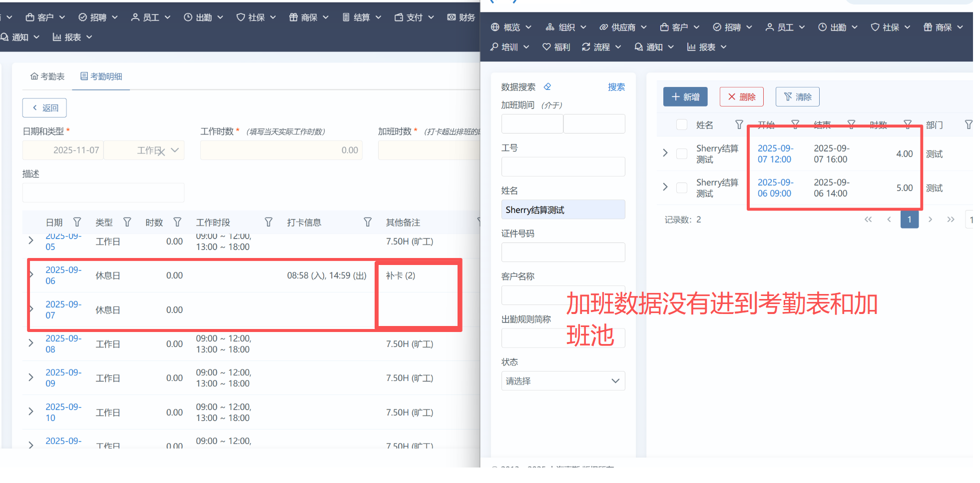Screen dimensions: 980x483
Task: Click filter icon on 工作时段 column
Action: click(268, 222)
